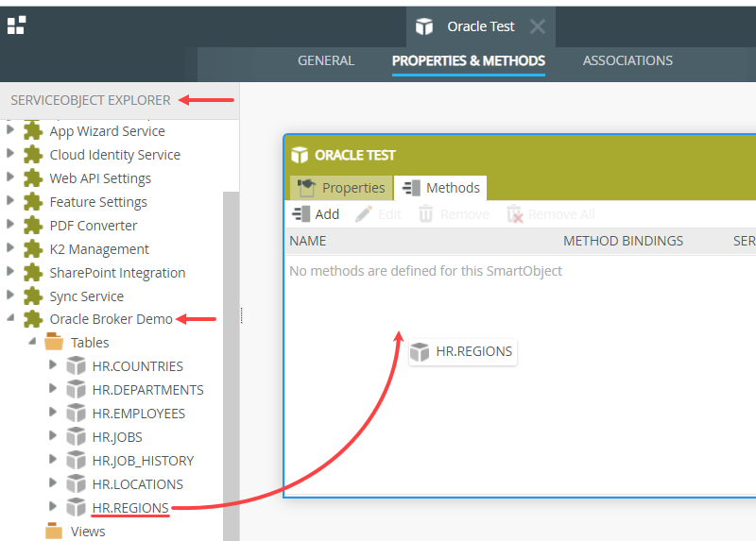
Task: Click the SharePoint Integration puzzle icon
Action: (x=33, y=272)
